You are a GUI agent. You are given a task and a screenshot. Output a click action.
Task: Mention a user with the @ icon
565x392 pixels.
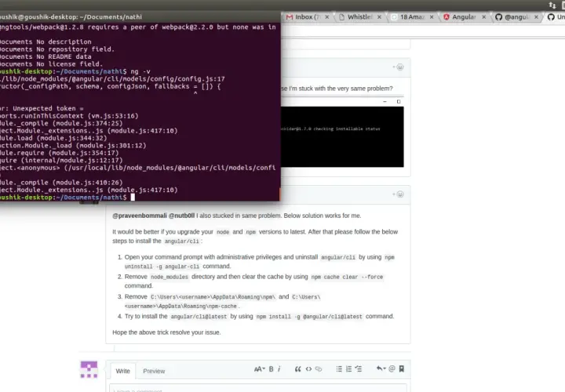[392, 368]
